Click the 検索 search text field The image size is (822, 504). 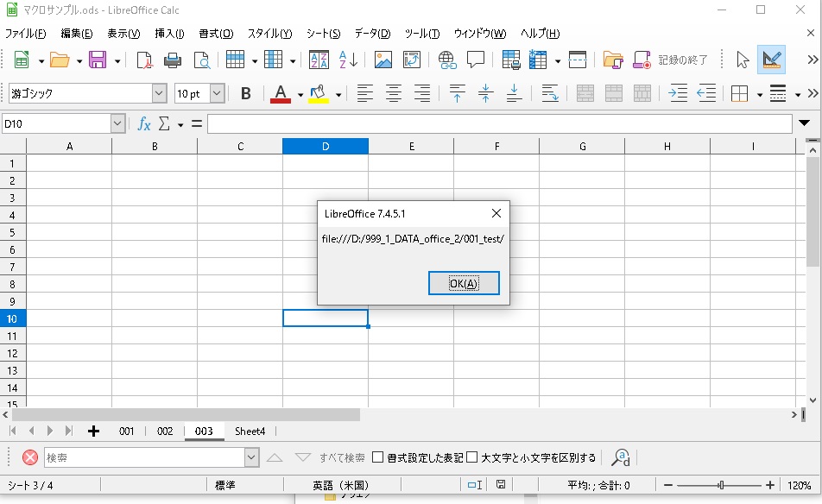[x=145, y=457]
